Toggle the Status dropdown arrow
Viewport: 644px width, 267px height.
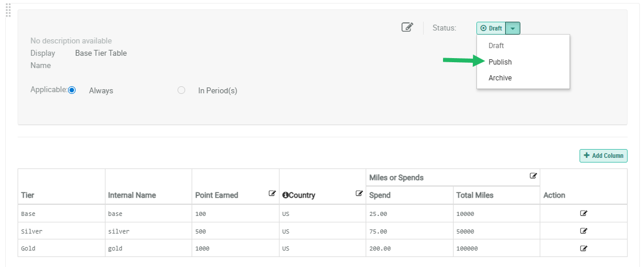coord(513,28)
